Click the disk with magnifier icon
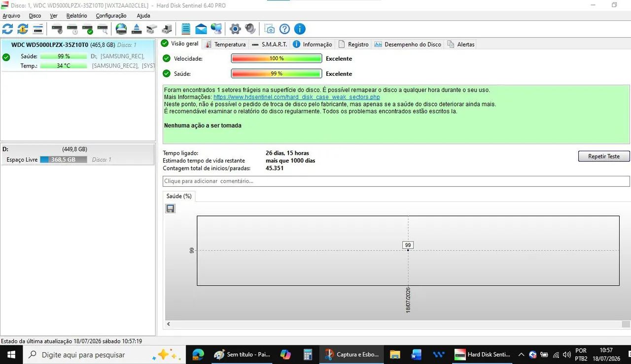 pyautogui.click(x=103, y=29)
